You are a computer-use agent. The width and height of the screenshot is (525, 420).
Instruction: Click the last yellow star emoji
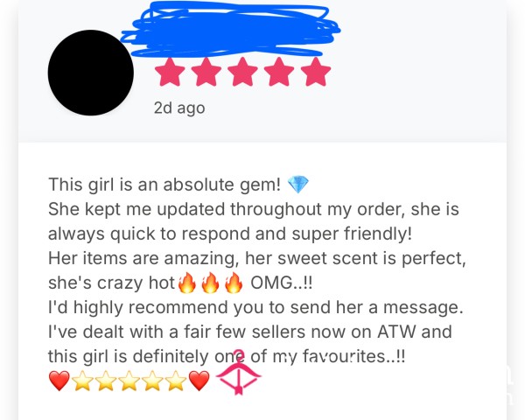point(176,381)
